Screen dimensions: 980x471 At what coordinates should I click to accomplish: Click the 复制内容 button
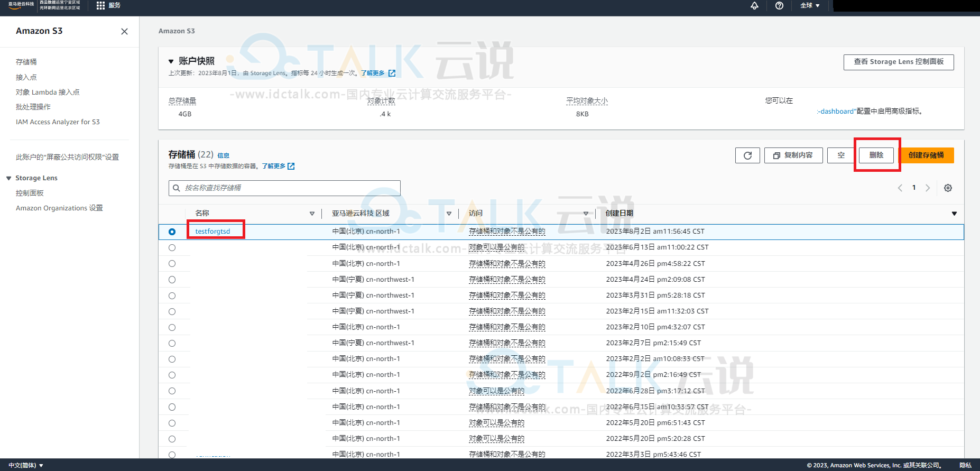(793, 155)
